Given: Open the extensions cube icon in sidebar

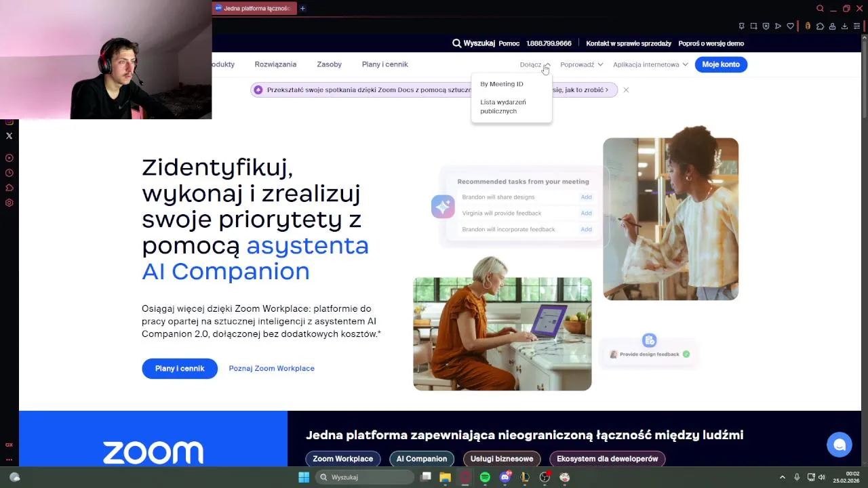Looking at the screenshot, I should click(9, 188).
